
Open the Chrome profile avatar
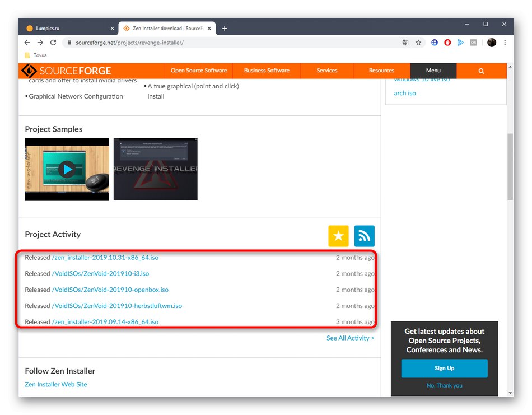coord(492,43)
